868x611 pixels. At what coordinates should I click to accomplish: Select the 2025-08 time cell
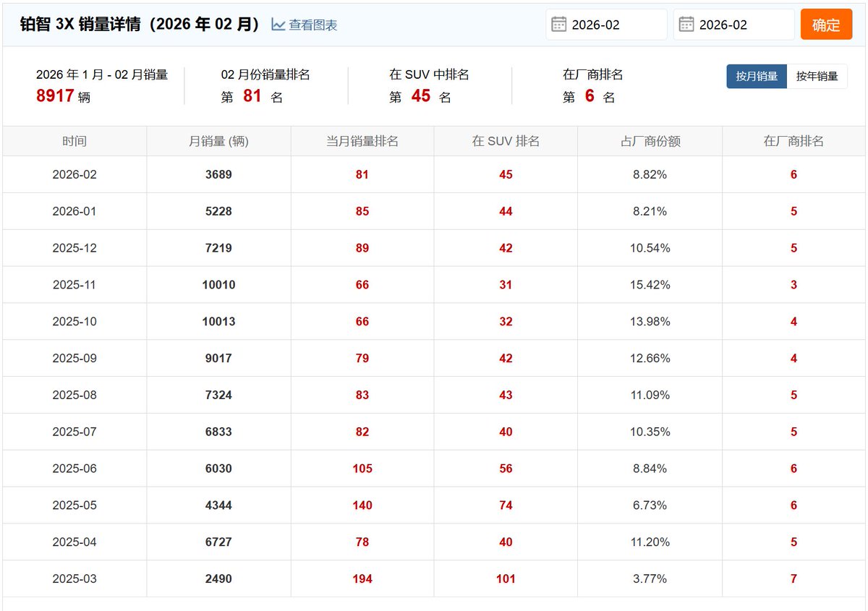click(x=75, y=395)
